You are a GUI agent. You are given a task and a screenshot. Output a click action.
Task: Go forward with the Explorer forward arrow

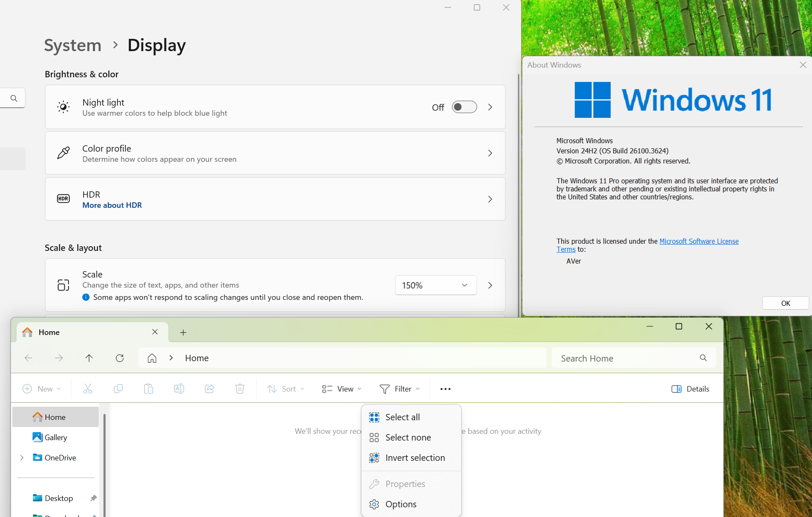pos(59,358)
